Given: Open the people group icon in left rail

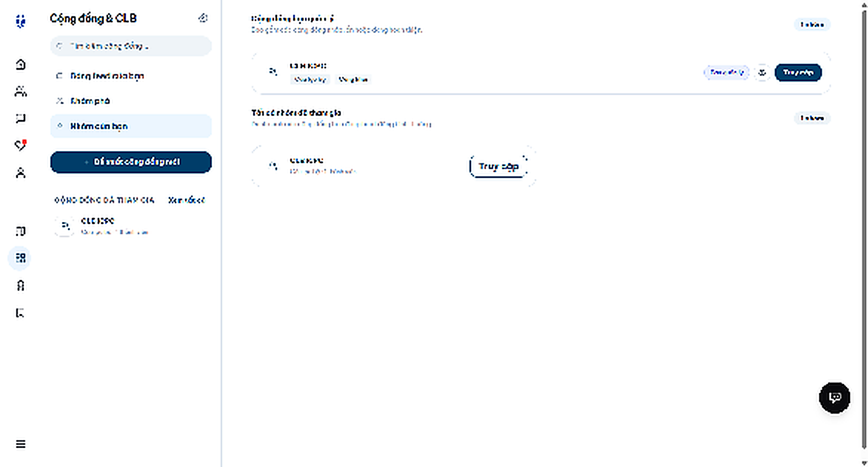Looking at the screenshot, I should coord(20,91).
